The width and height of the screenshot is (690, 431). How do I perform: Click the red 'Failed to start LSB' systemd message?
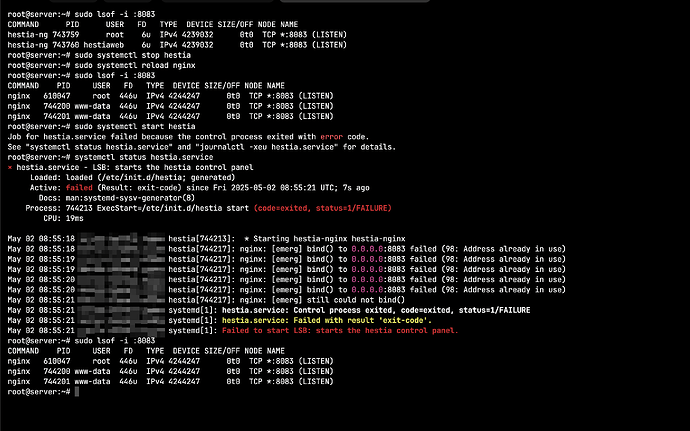pyautogui.click(x=340, y=331)
